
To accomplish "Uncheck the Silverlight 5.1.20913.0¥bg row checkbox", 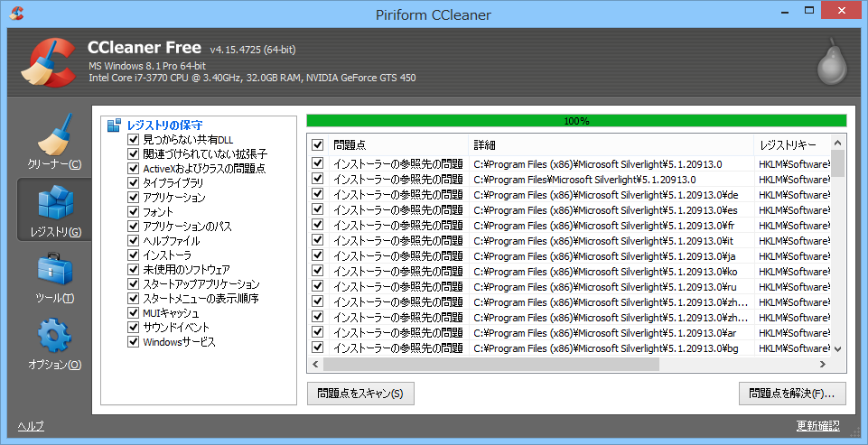I will click(x=317, y=348).
